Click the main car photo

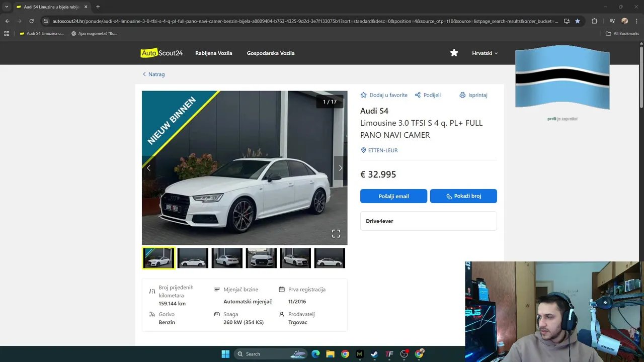[245, 168]
